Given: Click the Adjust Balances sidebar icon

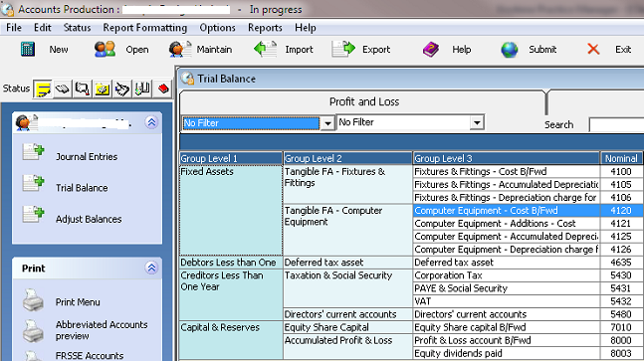Looking at the screenshot, I should point(33,214).
